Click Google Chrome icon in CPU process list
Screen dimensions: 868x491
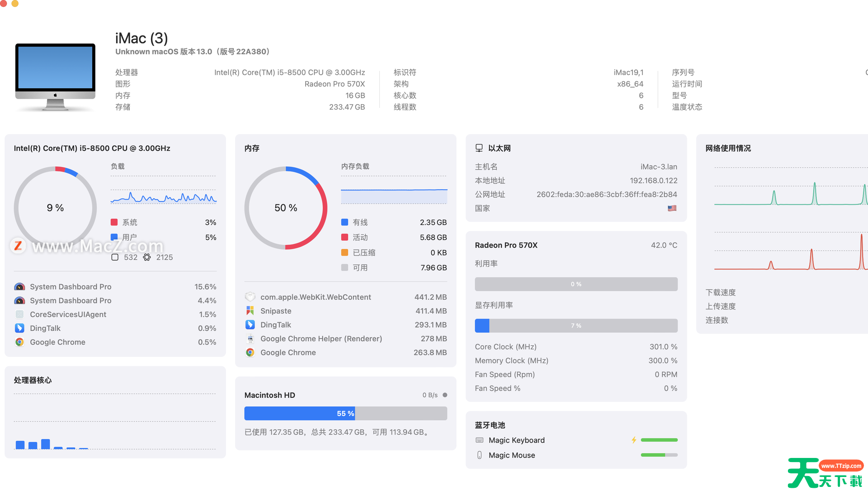tap(19, 342)
